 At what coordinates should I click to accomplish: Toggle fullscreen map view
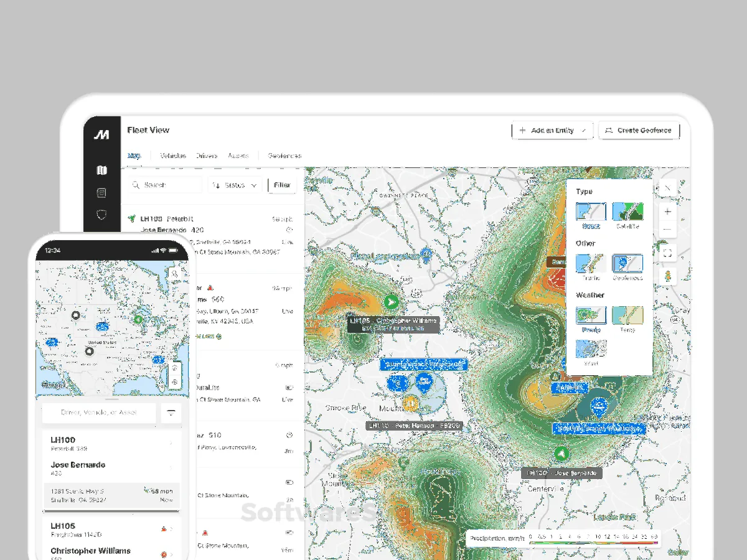point(667,253)
